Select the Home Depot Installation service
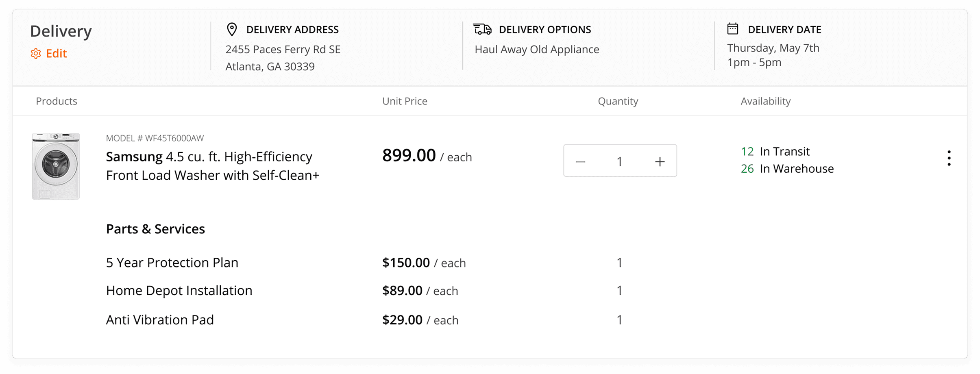 (x=179, y=291)
